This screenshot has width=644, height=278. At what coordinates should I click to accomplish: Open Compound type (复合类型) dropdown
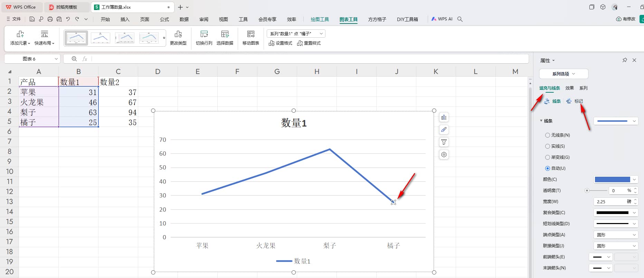(x=616, y=213)
